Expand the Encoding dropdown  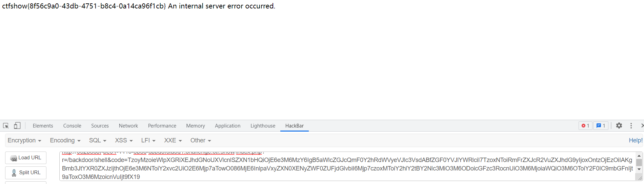click(x=65, y=140)
